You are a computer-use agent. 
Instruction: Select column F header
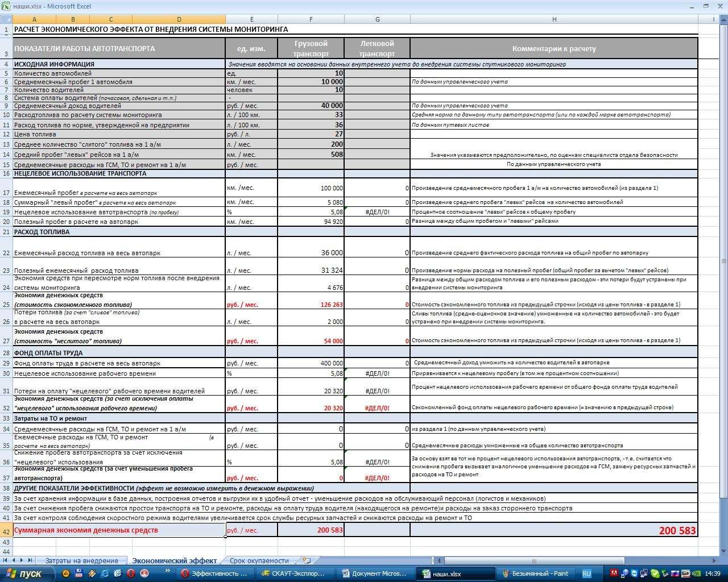click(311, 19)
